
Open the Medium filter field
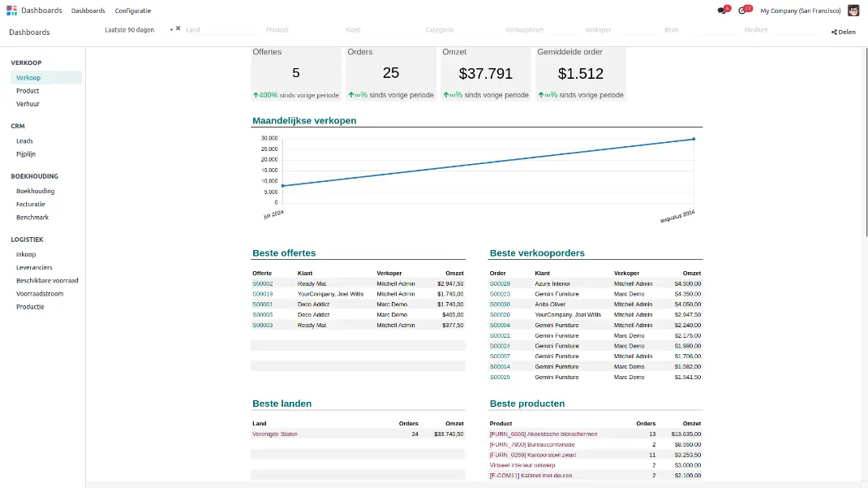coord(780,30)
